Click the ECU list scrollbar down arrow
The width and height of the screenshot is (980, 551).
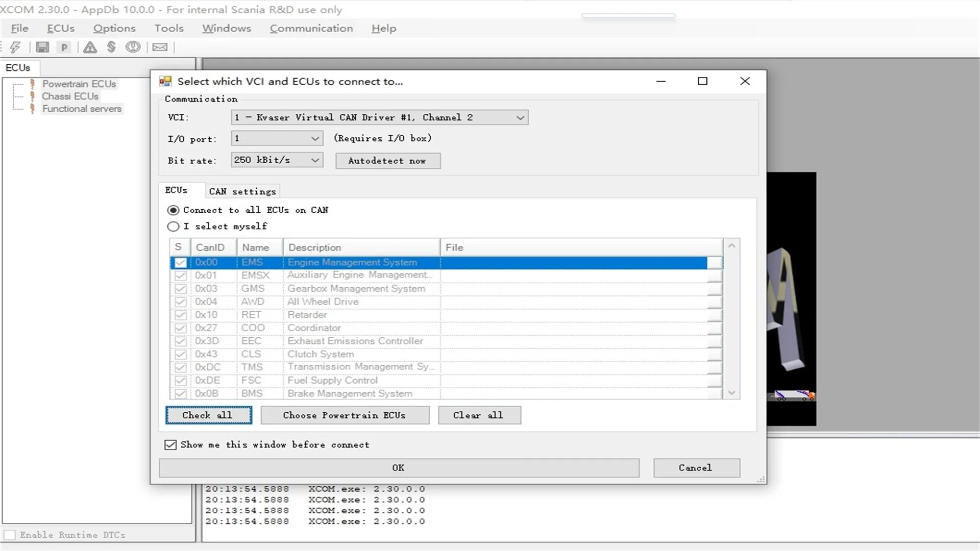[x=731, y=393]
